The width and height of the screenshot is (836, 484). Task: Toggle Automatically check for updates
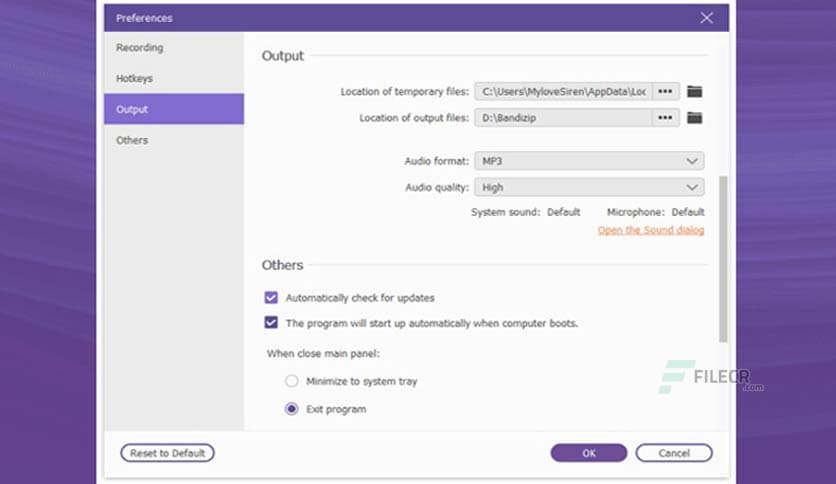[x=271, y=297]
